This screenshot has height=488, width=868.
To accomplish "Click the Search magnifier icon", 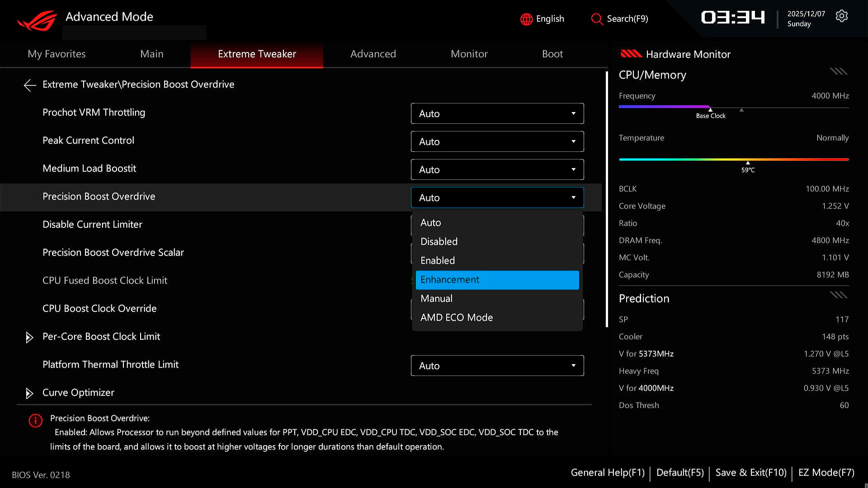I will tap(597, 19).
